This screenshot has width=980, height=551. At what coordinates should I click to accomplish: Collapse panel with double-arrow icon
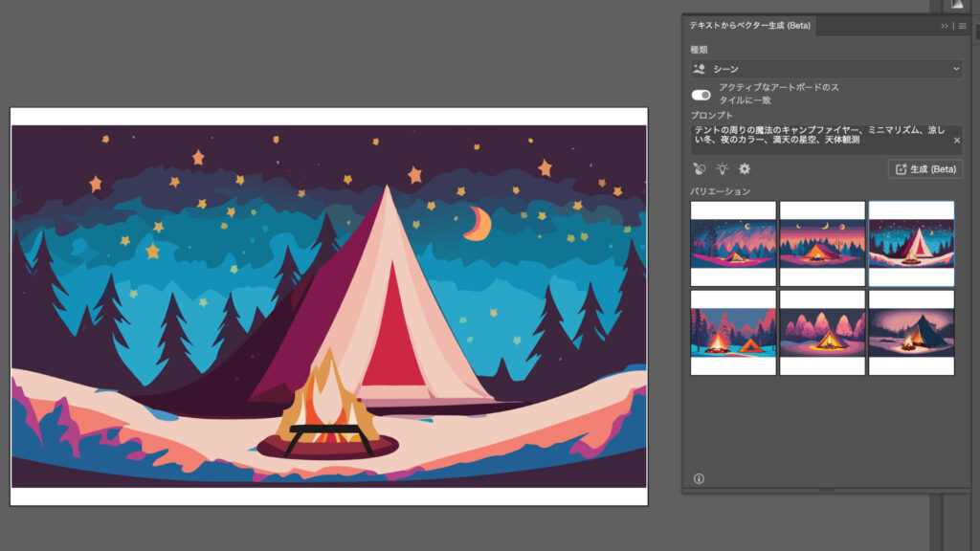tap(945, 26)
